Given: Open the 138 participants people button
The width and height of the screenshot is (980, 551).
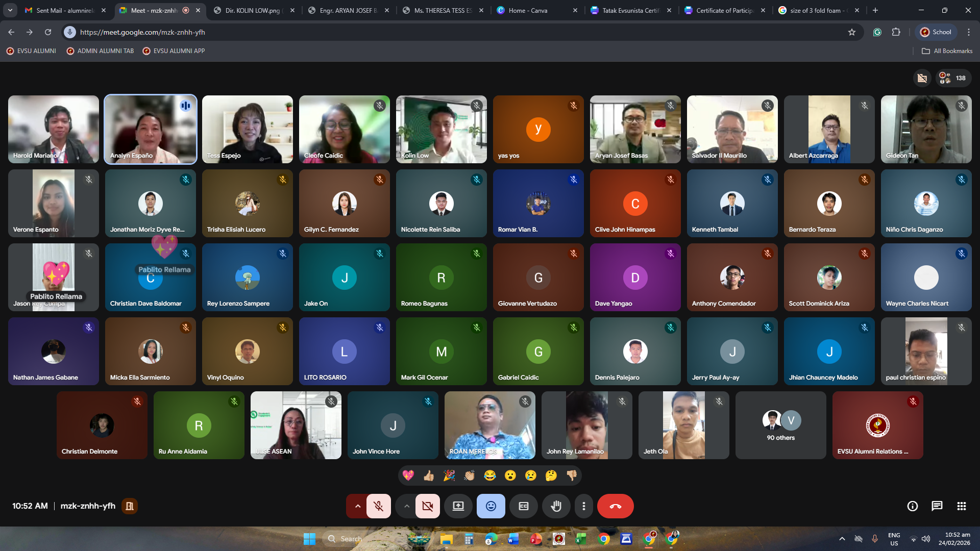Looking at the screenshot, I should [953, 78].
